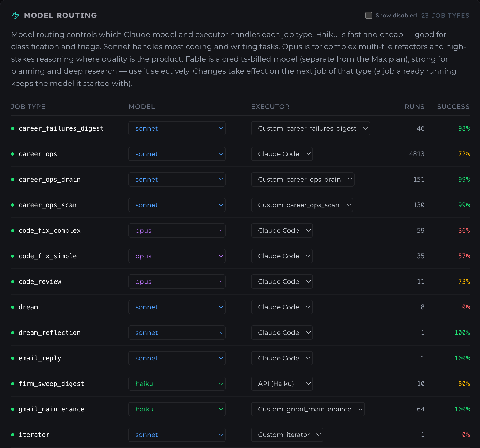Open the API (Haiku) executor dropdown
Screen dimensions: 480x448
[282, 384]
